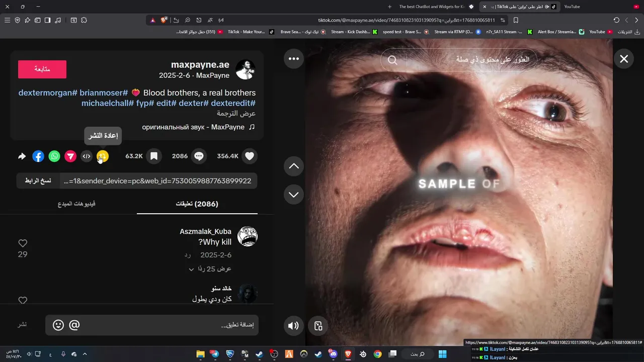
Task: Open the #brianmoser hashtag
Action: [x=104, y=93]
